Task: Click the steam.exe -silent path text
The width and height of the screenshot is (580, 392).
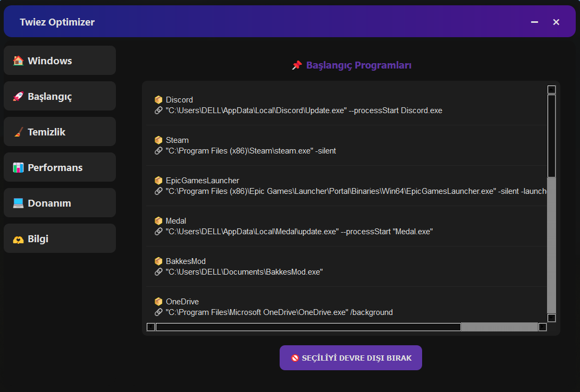Action: [x=251, y=151]
